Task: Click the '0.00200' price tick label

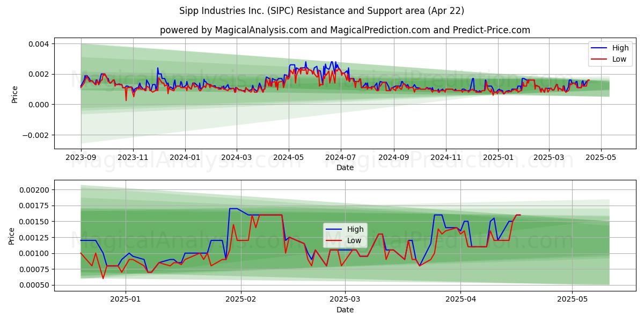Action: (35, 190)
